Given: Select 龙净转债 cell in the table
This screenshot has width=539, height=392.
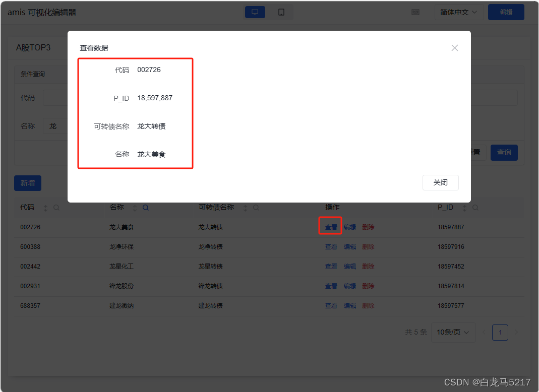Looking at the screenshot, I should point(210,247).
